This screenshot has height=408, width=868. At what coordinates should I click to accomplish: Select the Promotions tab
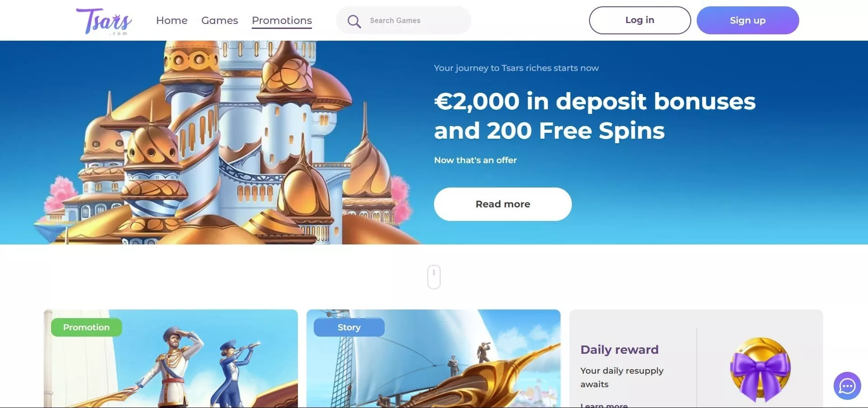(x=282, y=21)
